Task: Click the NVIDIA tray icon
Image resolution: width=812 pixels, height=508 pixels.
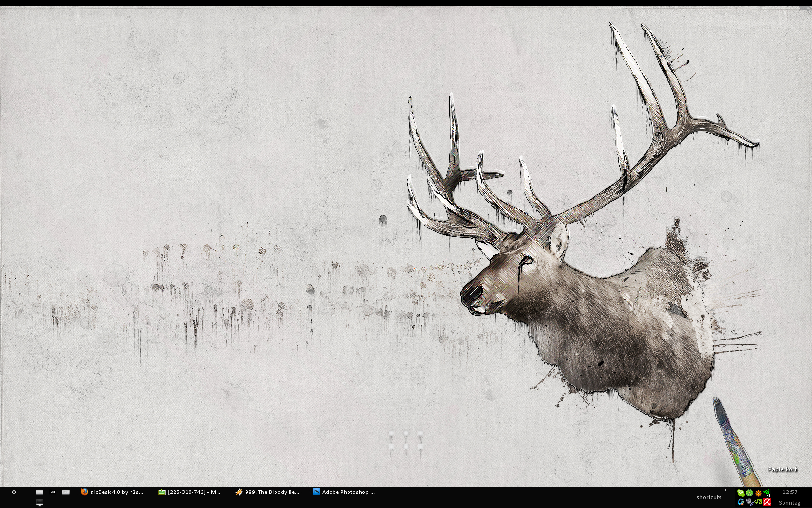Action: [758, 502]
